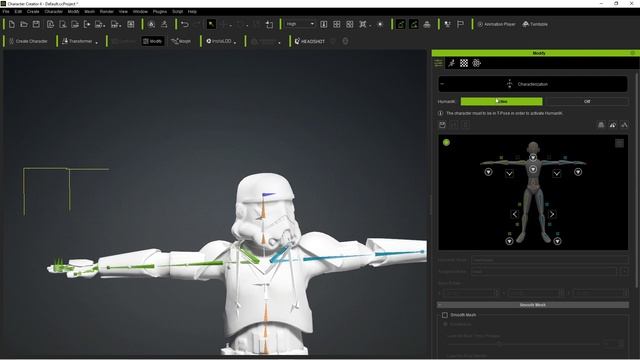Set HumanIK toggle to On
640x360 pixels.
[x=502, y=101]
